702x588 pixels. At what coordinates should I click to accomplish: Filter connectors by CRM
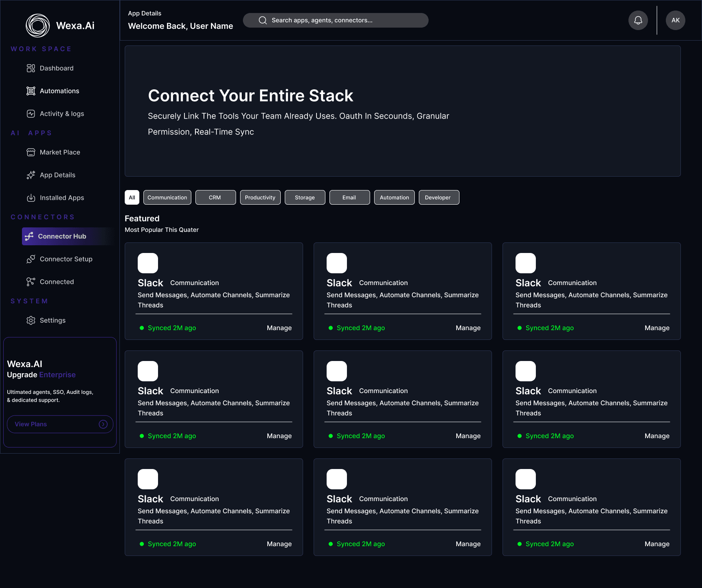pos(215,197)
